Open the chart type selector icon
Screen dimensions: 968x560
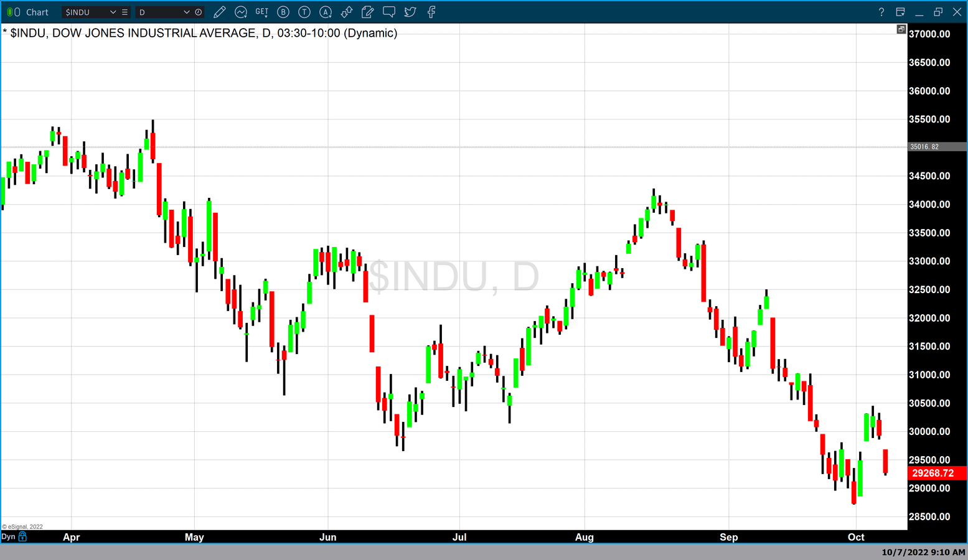tap(241, 12)
